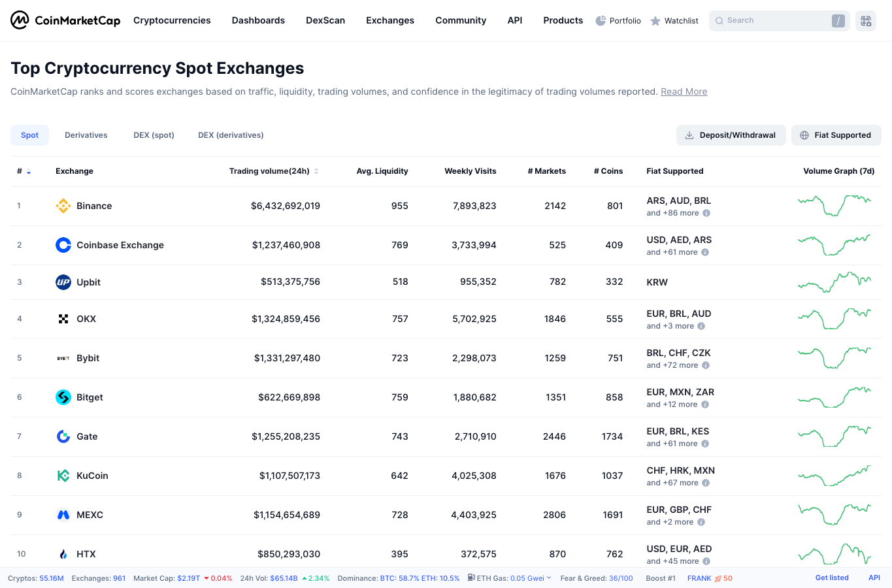
Task: Click the KuCoin logo icon
Action: coord(63,476)
